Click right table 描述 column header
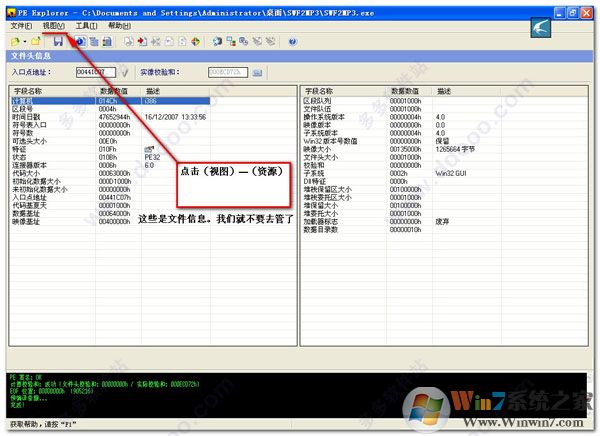600x436 pixels. [x=466, y=91]
